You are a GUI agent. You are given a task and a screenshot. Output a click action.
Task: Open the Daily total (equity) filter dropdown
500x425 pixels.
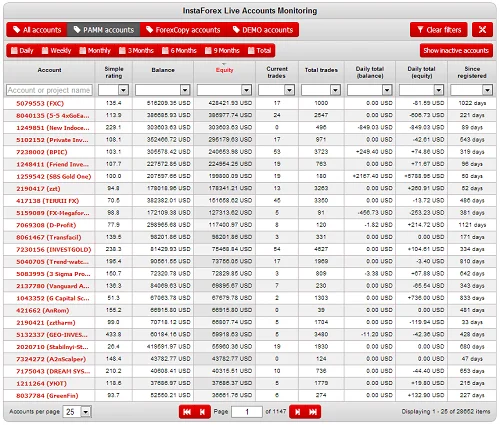438,90
